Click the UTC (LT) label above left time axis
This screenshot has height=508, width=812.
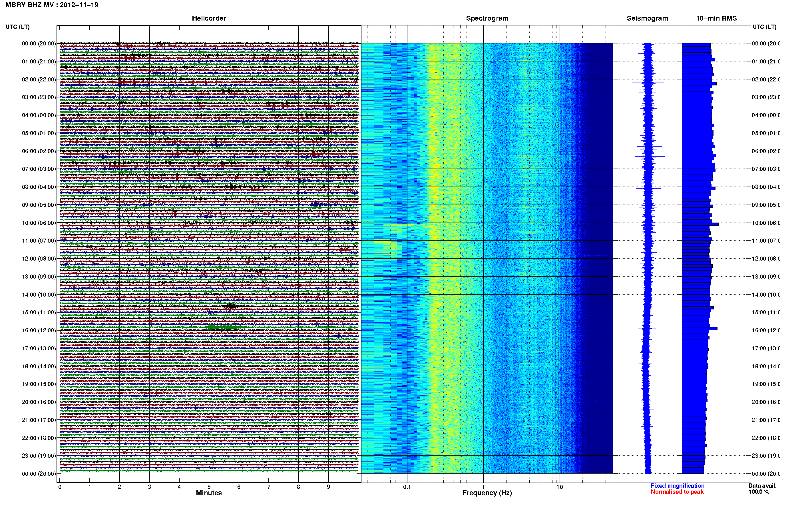17,27
